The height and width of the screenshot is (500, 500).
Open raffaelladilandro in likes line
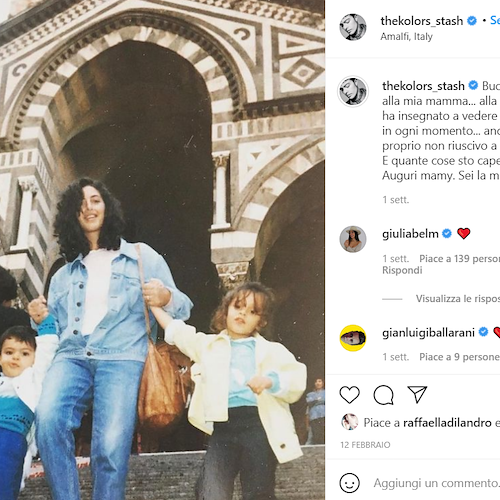[x=447, y=423]
